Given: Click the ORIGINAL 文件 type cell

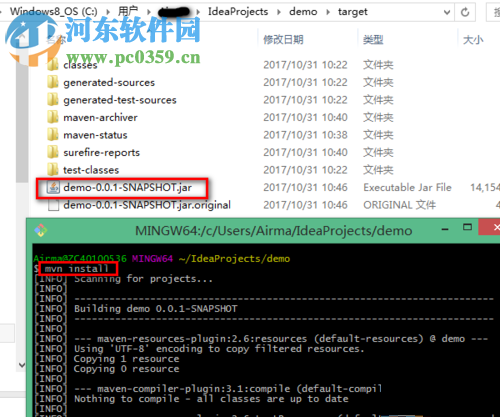Looking at the screenshot, I should (x=399, y=205).
